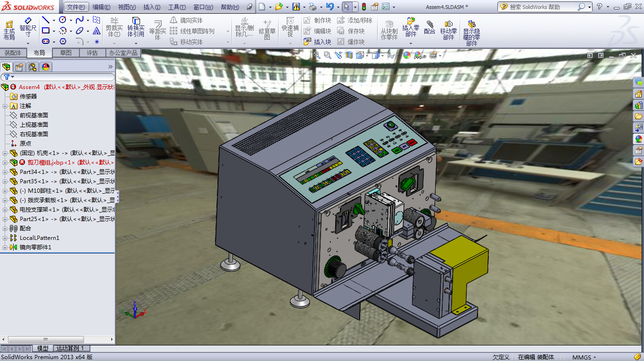644x361 pixels.
Task: Toggle the selection arrow cursor tool
Action: pos(347,7)
